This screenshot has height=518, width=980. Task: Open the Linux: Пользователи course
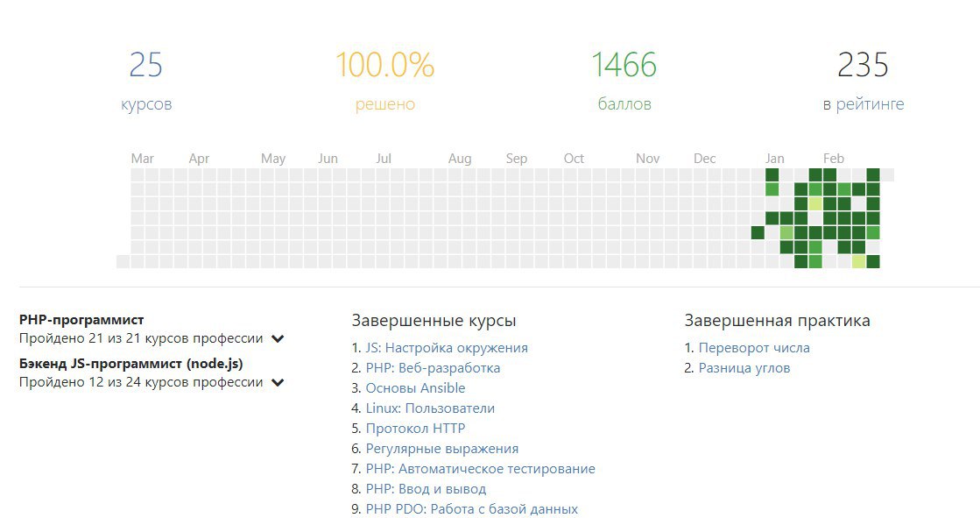point(430,408)
